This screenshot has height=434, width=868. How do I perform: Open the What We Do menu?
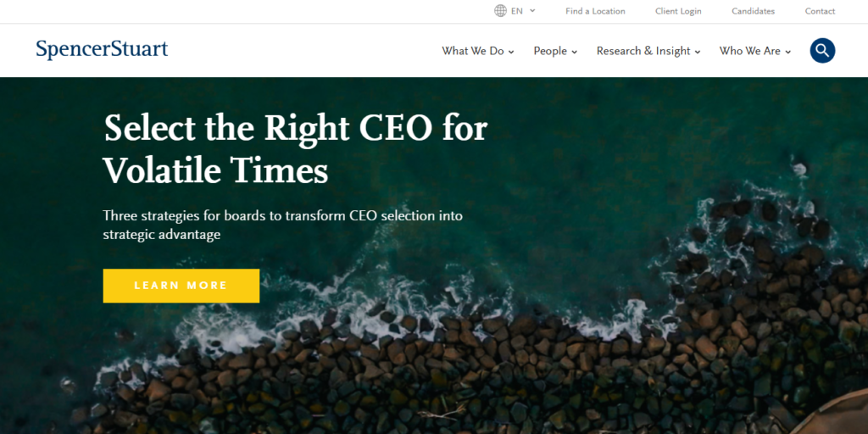point(472,51)
